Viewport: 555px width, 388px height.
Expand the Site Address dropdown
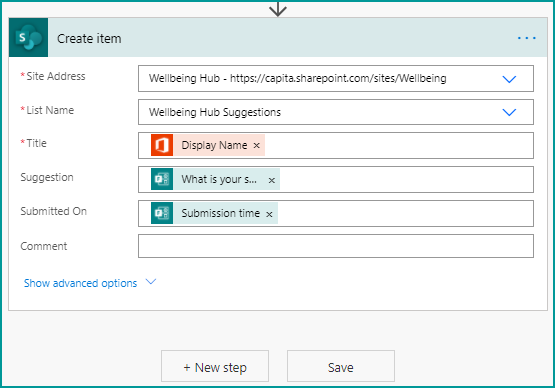point(509,79)
